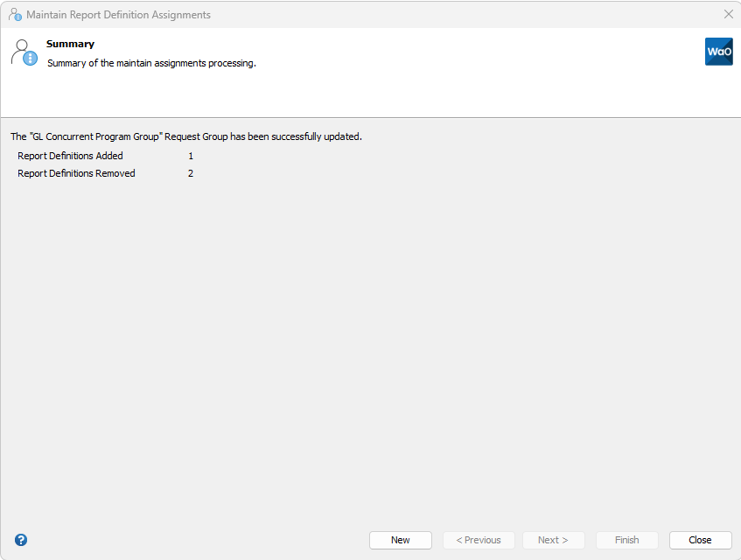Viewport: 741px width, 560px height.
Task: Click the 'GL Concurrent Program Group' name
Action: (x=96, y=136)
